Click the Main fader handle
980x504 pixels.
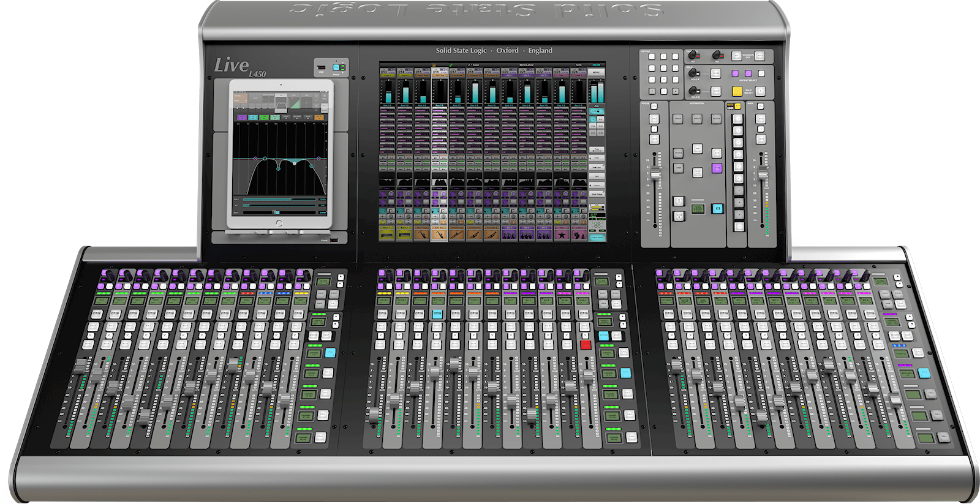pyautogui.click(x=763, y=172)
